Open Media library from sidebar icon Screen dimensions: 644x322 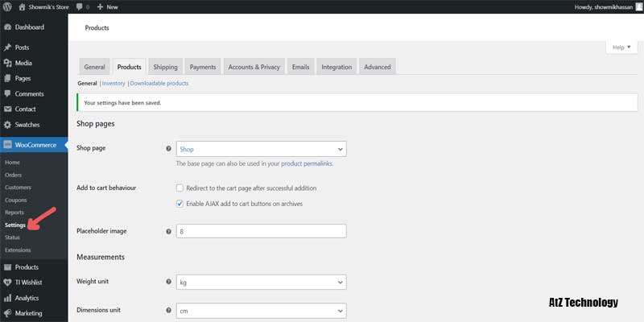coord(8,63)
